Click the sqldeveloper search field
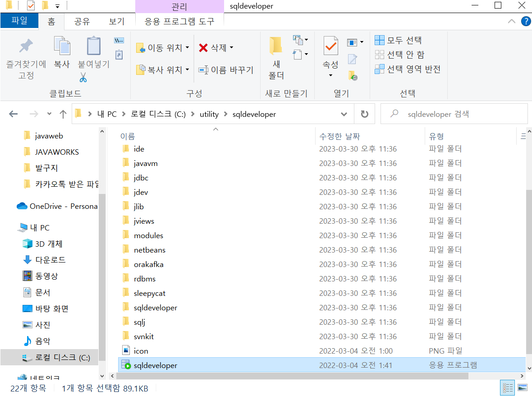This screenshot has height=396, width=532. tap(454, 114)
